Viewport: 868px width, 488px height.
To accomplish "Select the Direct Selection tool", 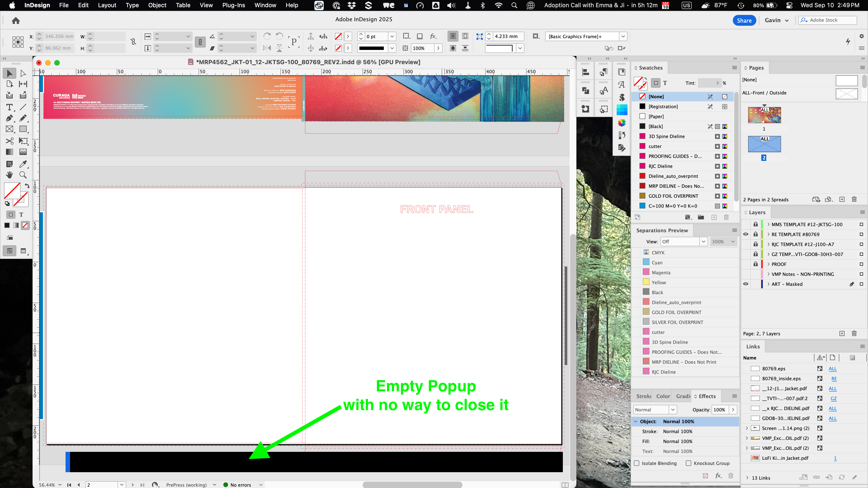I will [23, 73].
